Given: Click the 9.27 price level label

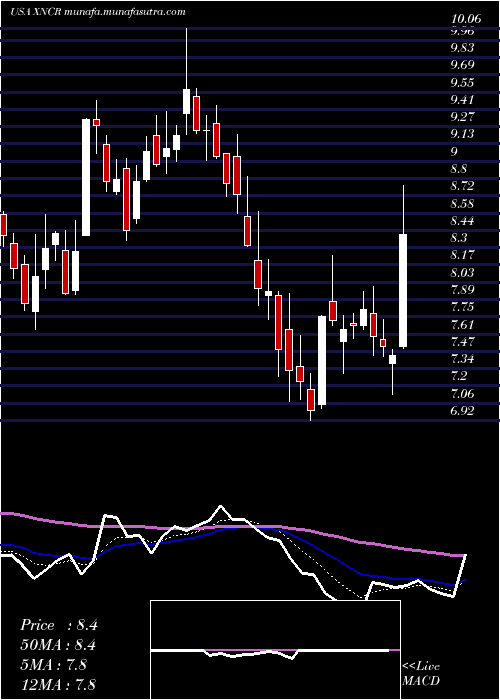Looking at the screenshot, I should point(462,117).
